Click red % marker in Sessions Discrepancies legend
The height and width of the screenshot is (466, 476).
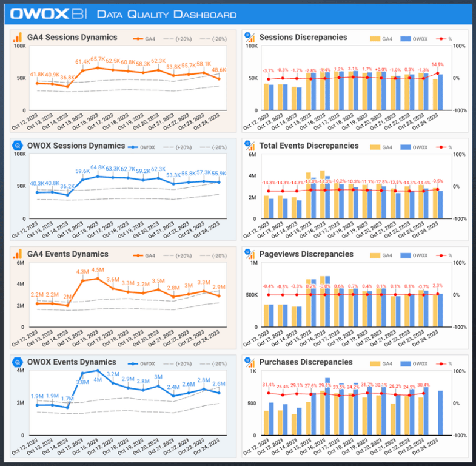coord(441,39)
